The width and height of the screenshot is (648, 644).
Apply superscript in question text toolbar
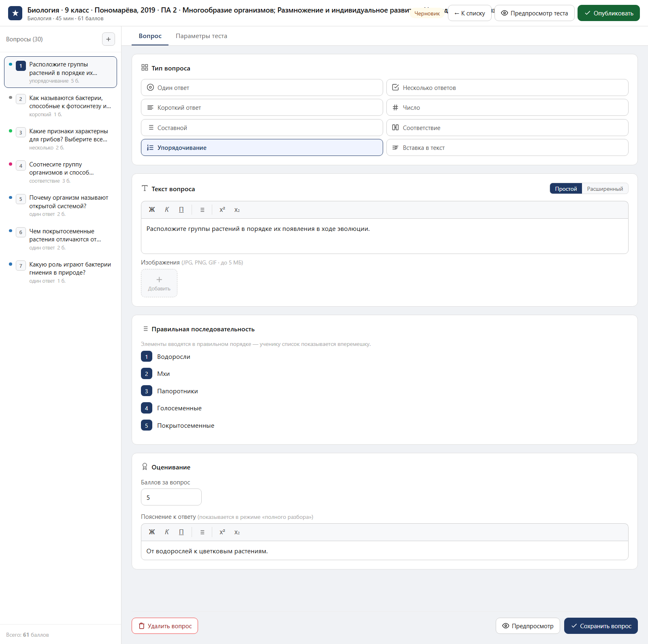click(x=222, y=210)
